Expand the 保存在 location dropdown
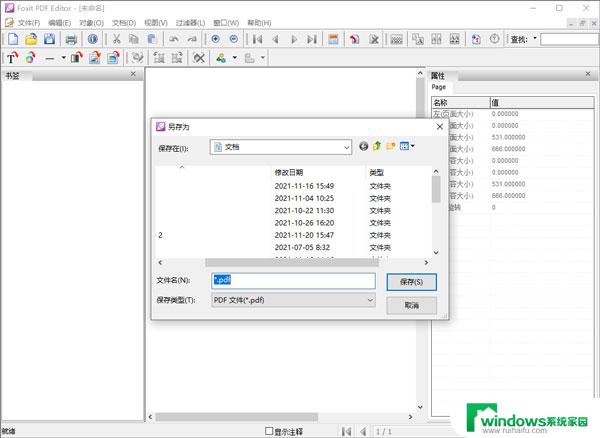 [346, 147]
